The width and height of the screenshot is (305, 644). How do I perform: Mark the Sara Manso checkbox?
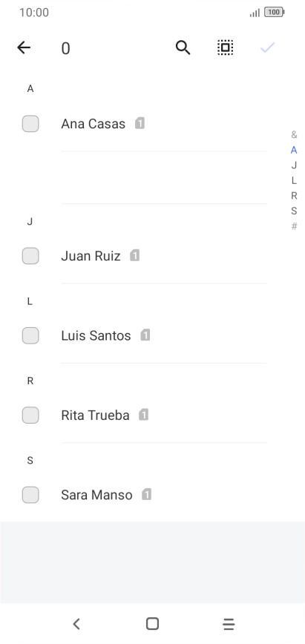(30, 495)
